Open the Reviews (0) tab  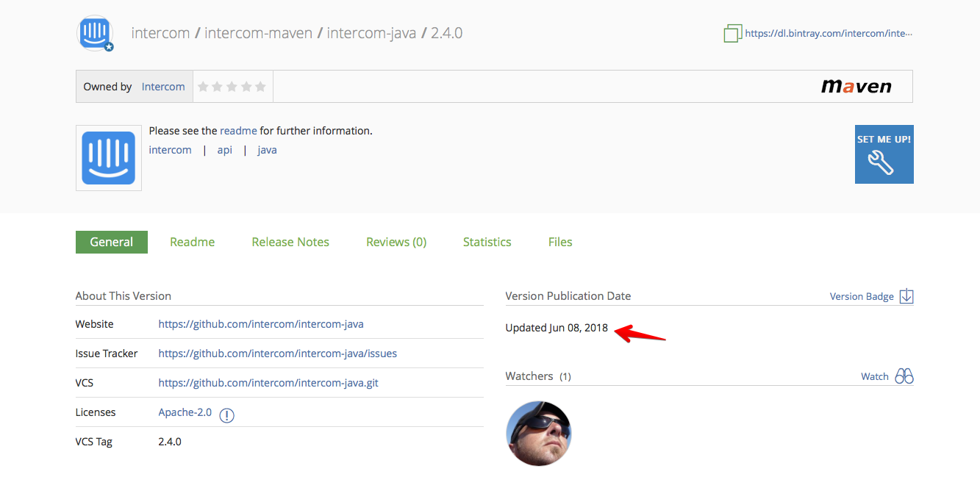click(x=396, y=242)
